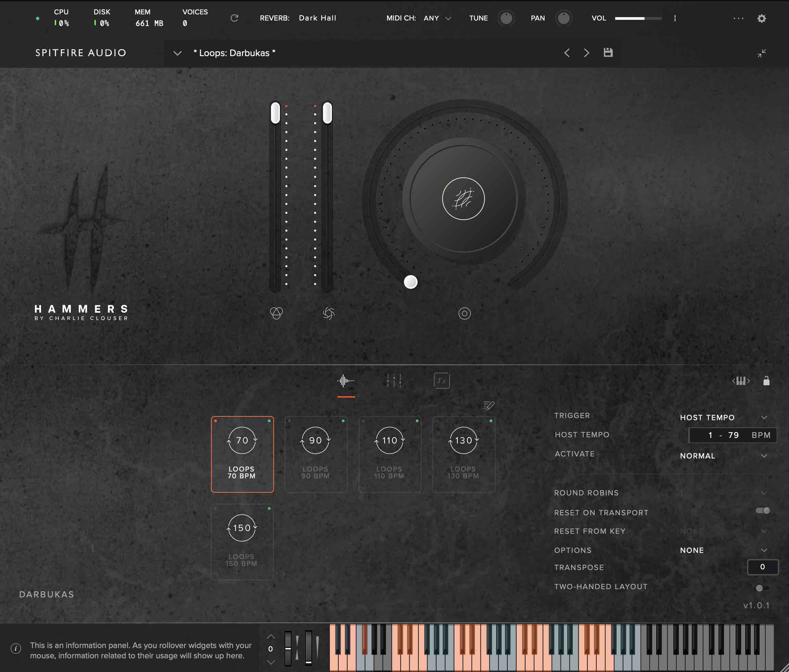Image resolution: width=789 pixels, height=672 pixels.
Task: Adjust the Vol slider in top bar
Action: click(638, 18)
